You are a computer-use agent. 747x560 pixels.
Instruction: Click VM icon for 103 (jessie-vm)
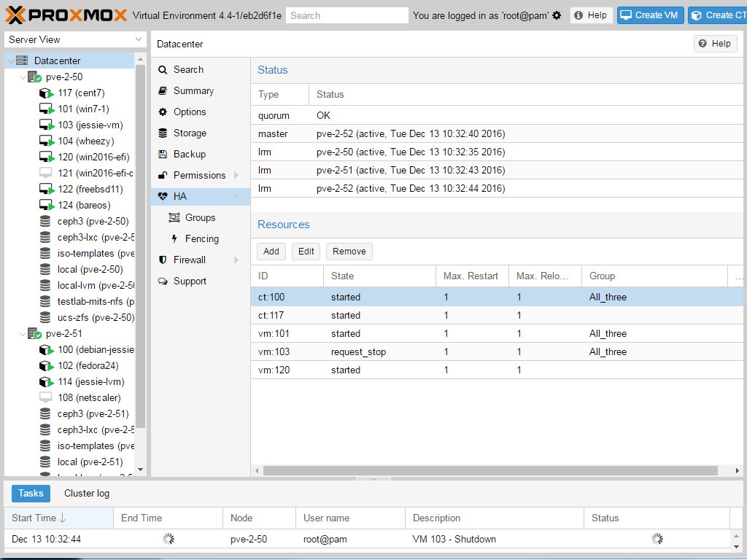(x=46, y=125)
